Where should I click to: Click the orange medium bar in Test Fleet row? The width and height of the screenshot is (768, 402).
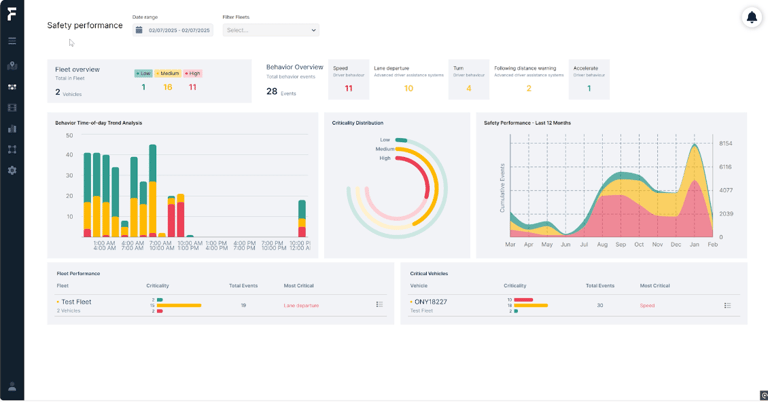(x=179, y=306)
